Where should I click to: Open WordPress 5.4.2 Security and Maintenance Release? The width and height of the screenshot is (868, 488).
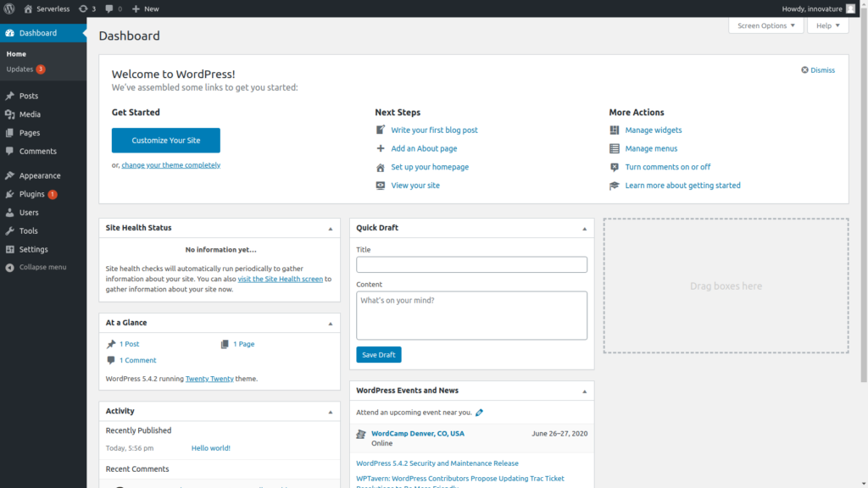coord(437,463)
